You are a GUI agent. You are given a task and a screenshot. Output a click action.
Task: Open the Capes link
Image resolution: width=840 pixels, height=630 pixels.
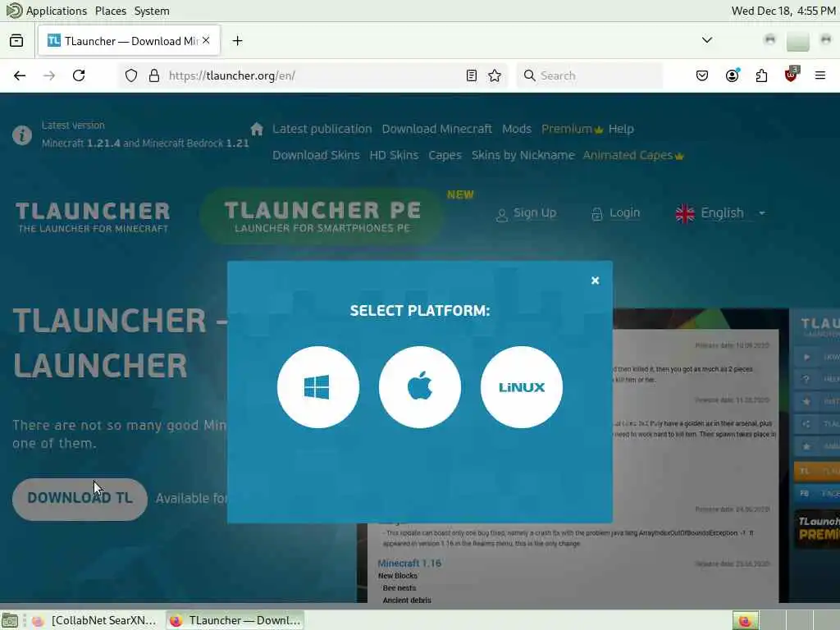coord(445,155)
